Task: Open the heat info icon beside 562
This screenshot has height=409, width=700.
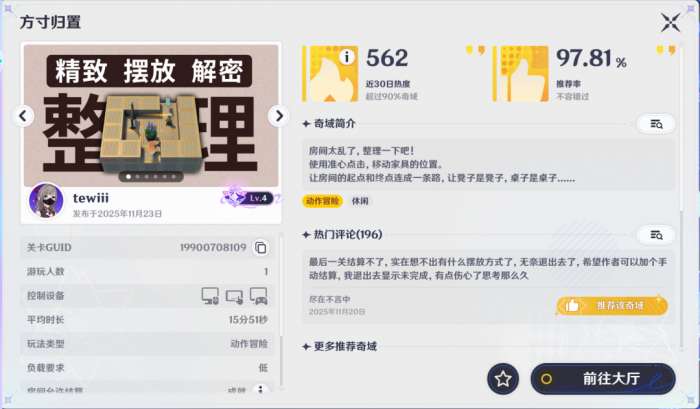Action: click(347, 57)
